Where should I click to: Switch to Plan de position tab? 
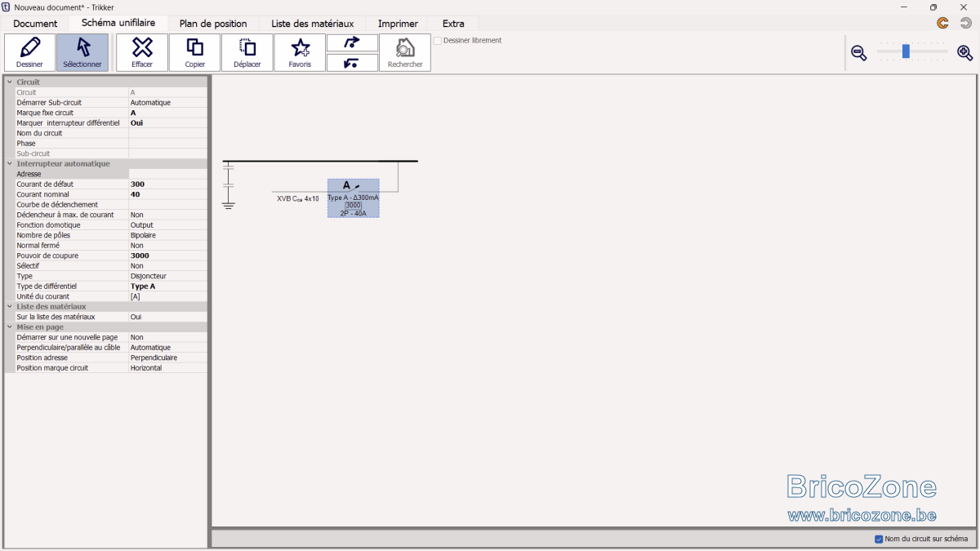click(213, 24)
